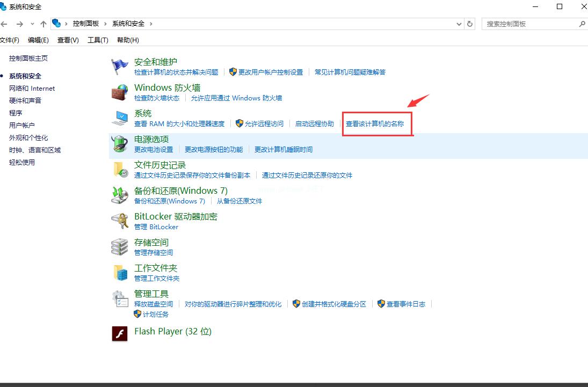Image resolution: width=588 pixels, height=387 pixels.
Task: Click 更改电池设置 link
Action: point(154,150)
